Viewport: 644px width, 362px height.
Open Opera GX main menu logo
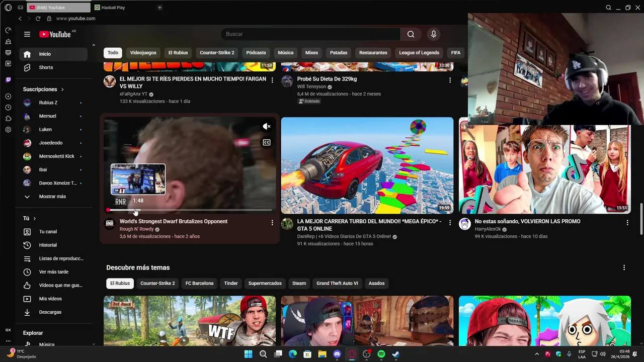[8, 8]
